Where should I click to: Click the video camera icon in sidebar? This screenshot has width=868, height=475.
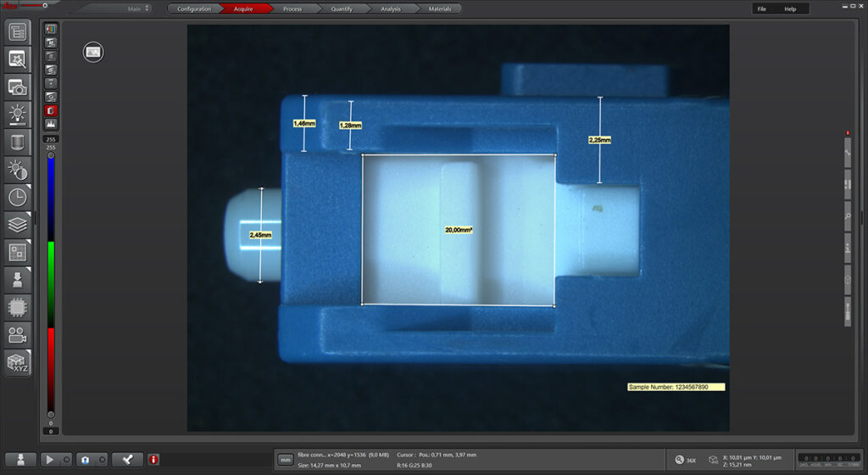click(x=18, y=334)
